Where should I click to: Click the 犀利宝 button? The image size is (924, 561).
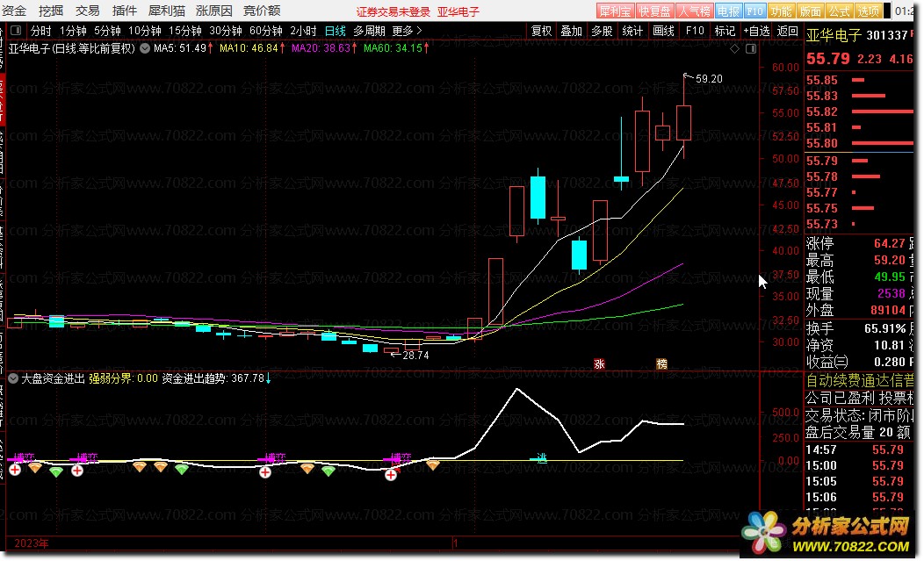pyautogui.click(x=615, y=11)
